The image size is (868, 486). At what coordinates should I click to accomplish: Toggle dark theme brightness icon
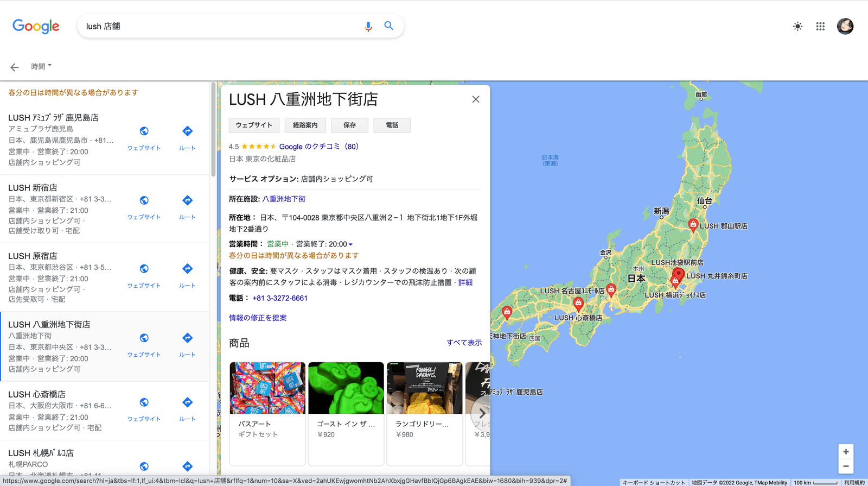point(797,26)
